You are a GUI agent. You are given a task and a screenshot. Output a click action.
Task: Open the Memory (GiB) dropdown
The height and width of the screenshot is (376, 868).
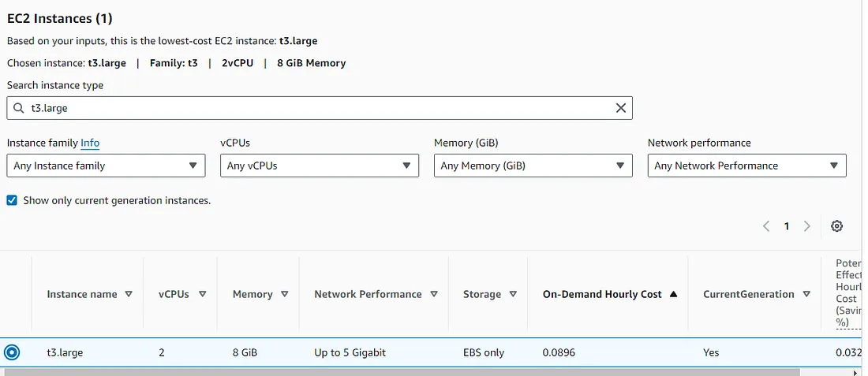533,166
